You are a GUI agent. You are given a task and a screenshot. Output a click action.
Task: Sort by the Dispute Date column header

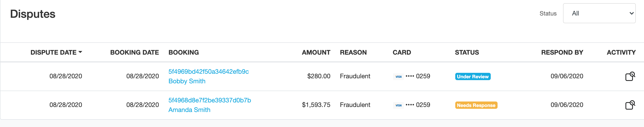(53, 52)
